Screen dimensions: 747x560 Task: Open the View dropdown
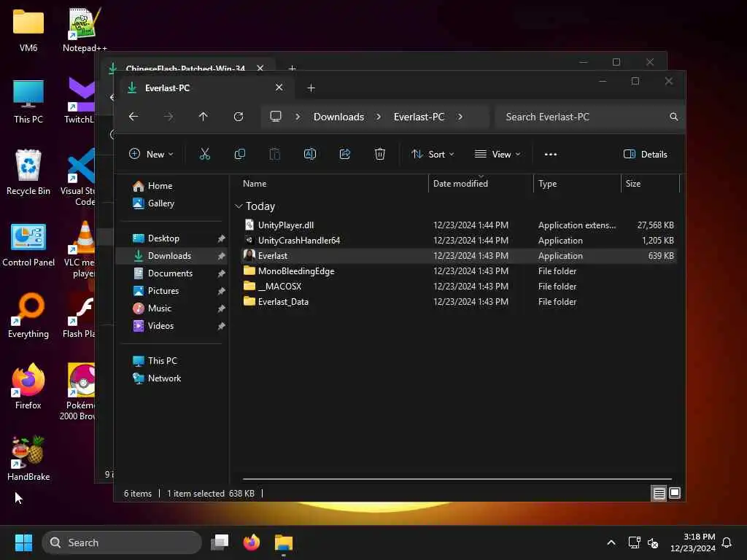(x=498, y=155)
